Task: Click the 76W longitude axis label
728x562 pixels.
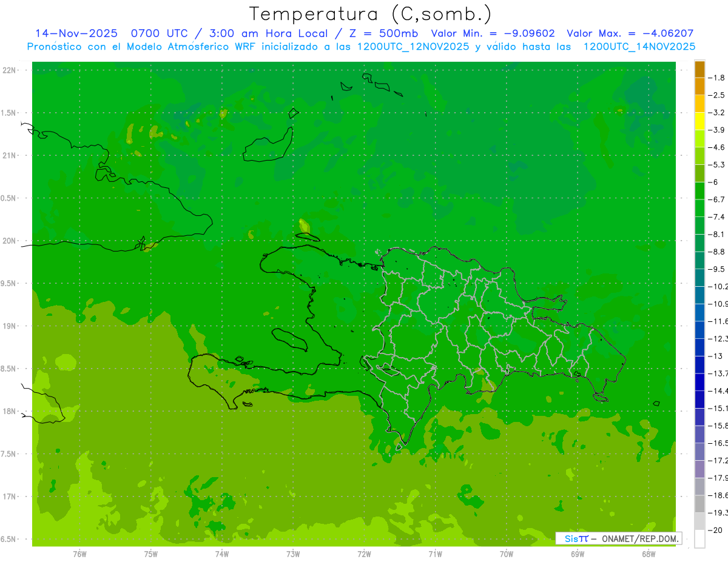Action: tap(79, 554)
